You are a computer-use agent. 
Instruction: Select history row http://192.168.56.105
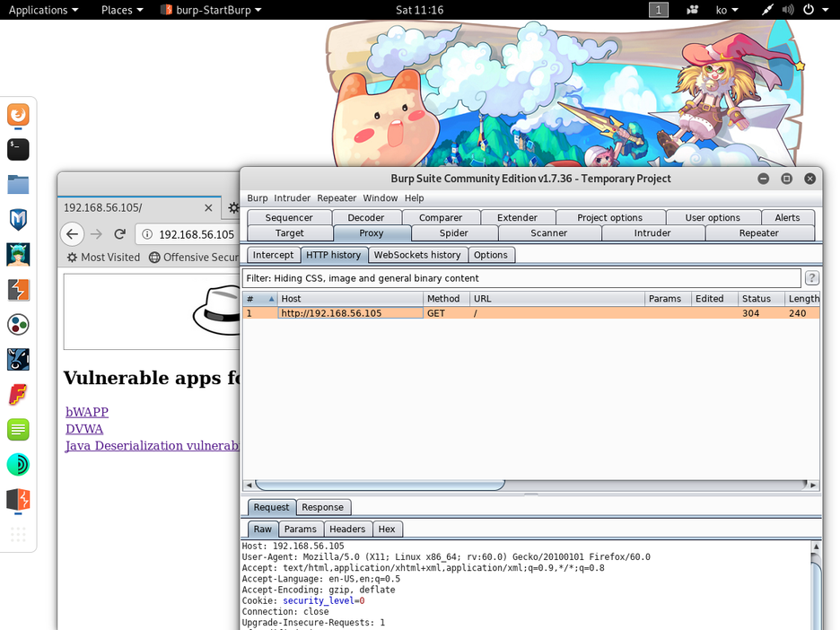530,313
